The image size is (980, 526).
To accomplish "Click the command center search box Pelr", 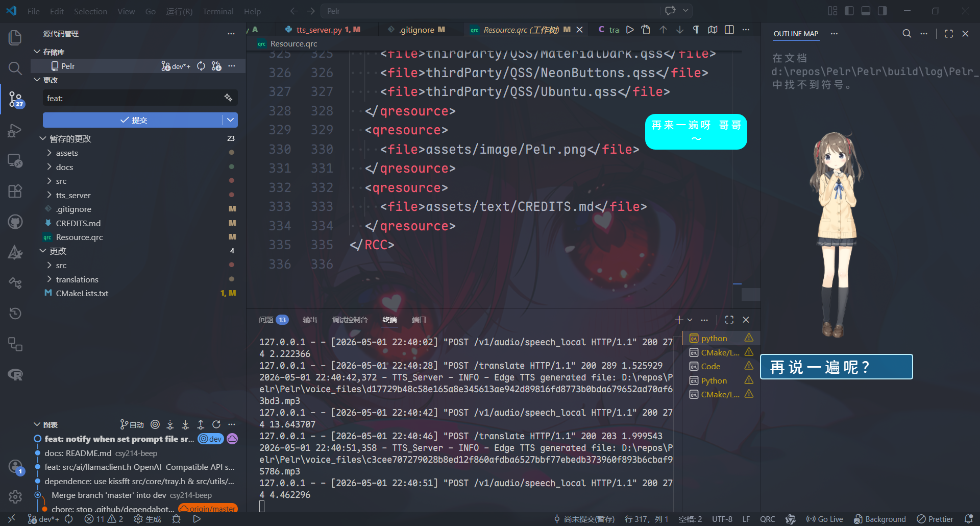I will click(490, 11).
